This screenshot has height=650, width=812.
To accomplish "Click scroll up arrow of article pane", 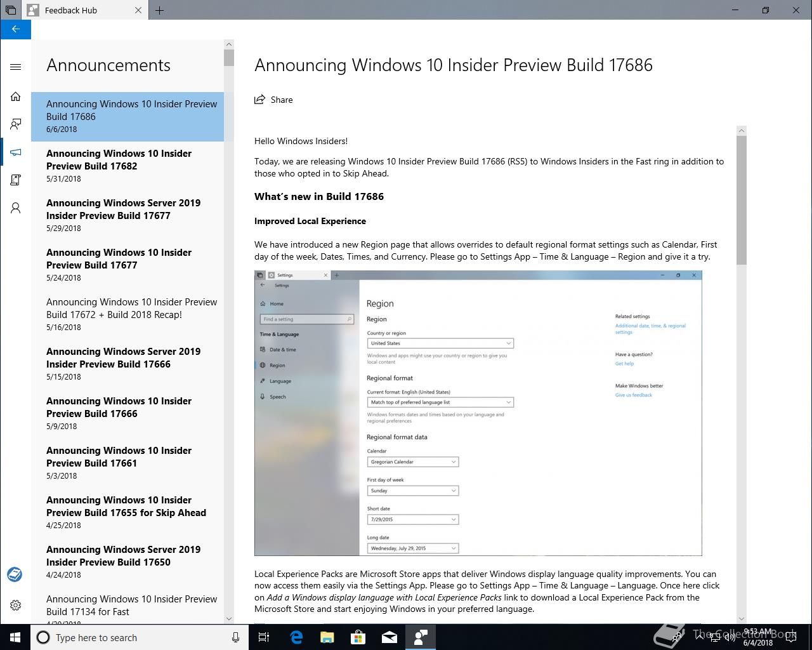I will coord(742,131).
